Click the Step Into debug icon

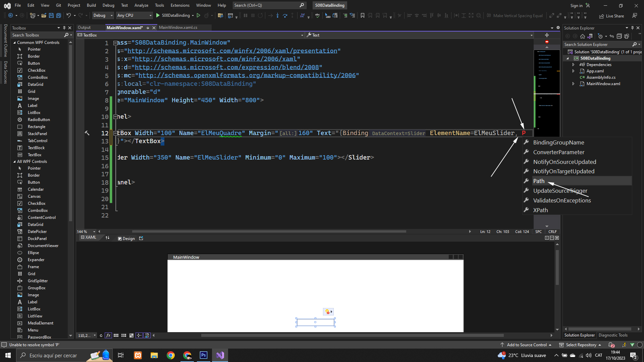[277, 15]
